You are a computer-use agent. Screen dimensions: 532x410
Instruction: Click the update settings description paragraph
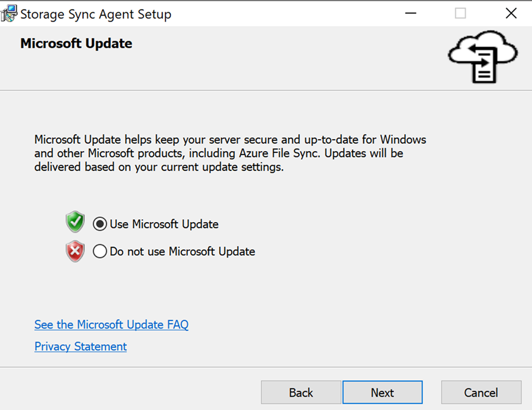click(230, 152)
